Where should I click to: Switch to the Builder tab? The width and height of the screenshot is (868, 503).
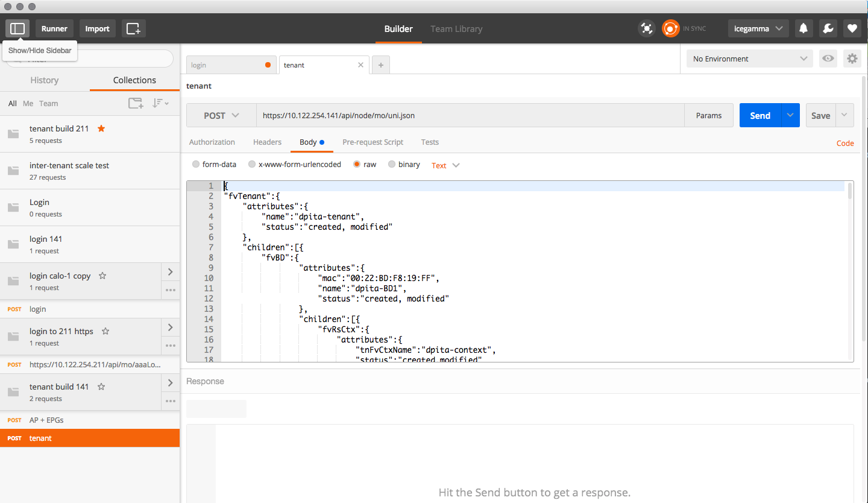398,28
